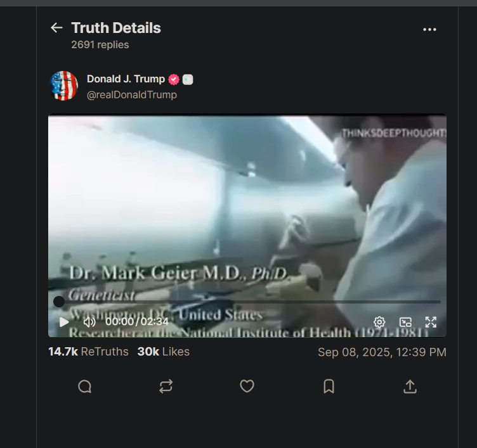Image resolution: width=477 pixels, height=448 pixels.
Task: Click the pink verified badge
Action: [174, 80]
